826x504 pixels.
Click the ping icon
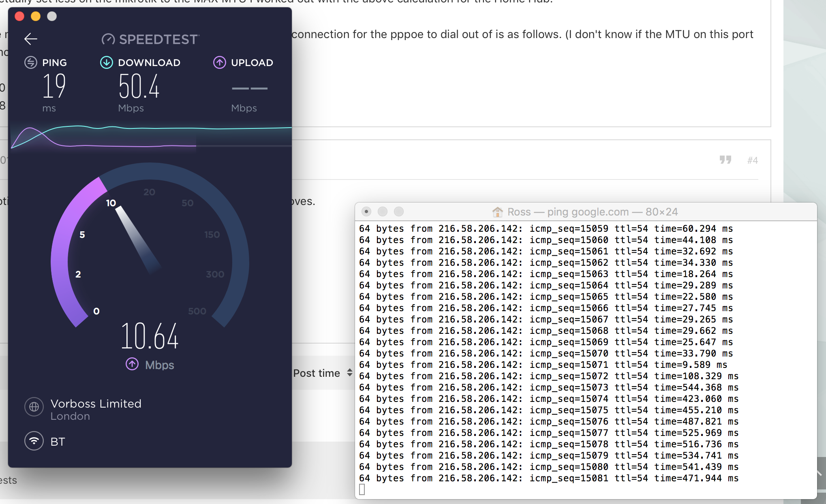pyautogui.click(x=31, y=62)
